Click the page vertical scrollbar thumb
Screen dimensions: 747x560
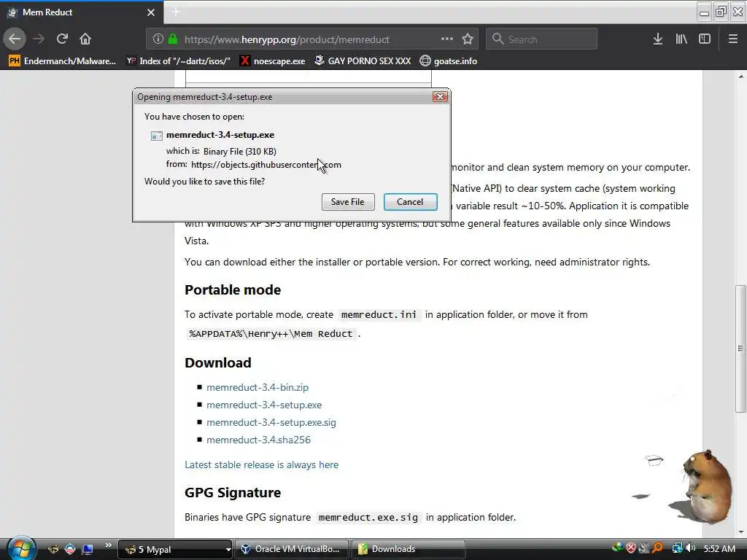pyautogui.click(x=740, y=349)
